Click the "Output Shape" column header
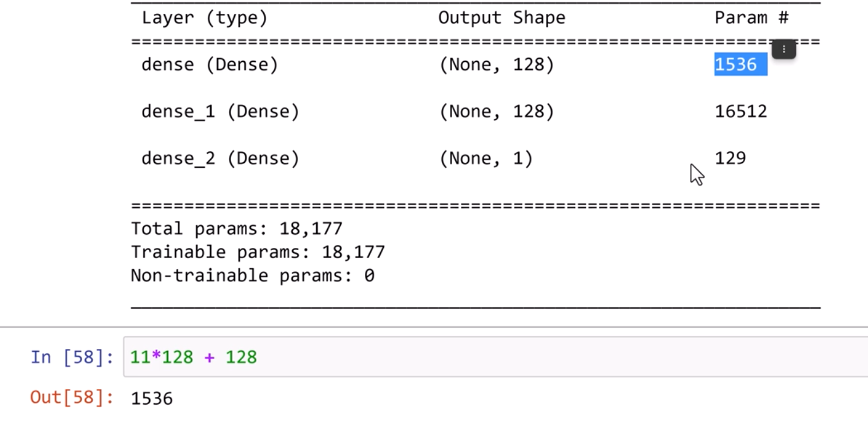The image size is (868, 428). pos(501,18)
